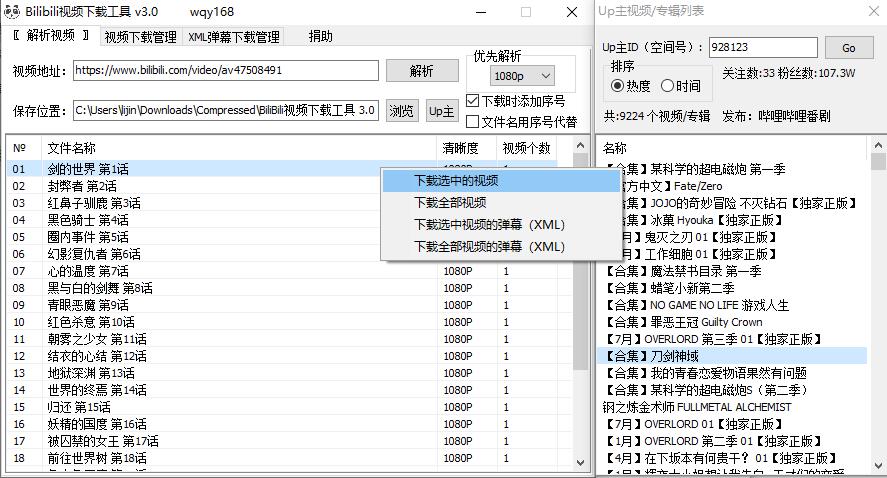Select the 时间 sort radio button
The height and width of the screenshot is (478, 887).
click(667, 86)
